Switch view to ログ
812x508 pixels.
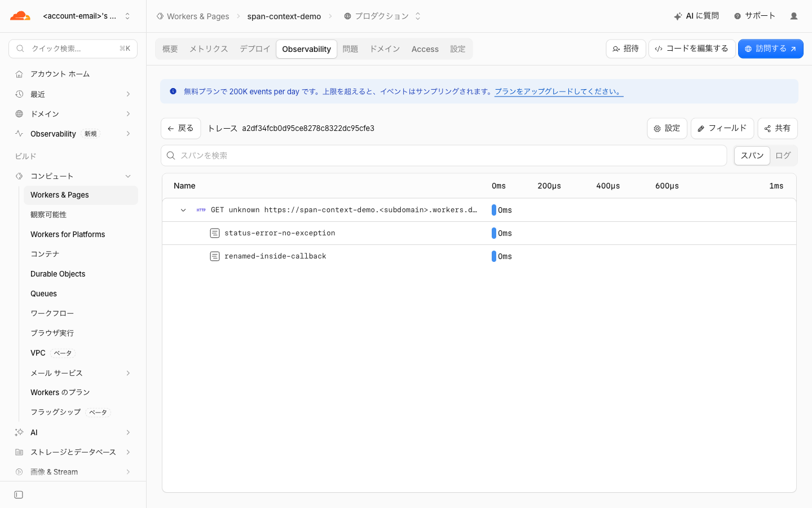(783, 156)
